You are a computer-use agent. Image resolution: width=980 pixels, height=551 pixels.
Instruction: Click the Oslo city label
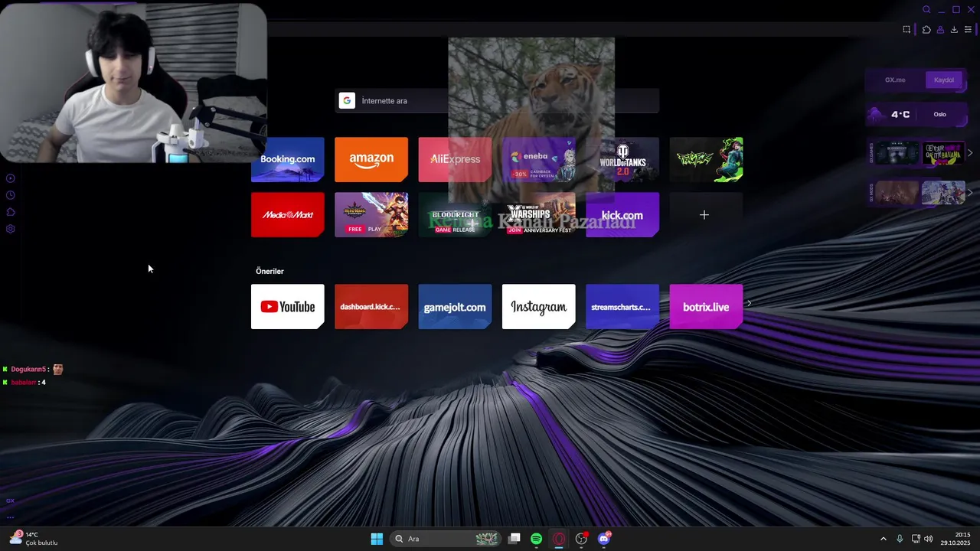click(x=939, y=115)
